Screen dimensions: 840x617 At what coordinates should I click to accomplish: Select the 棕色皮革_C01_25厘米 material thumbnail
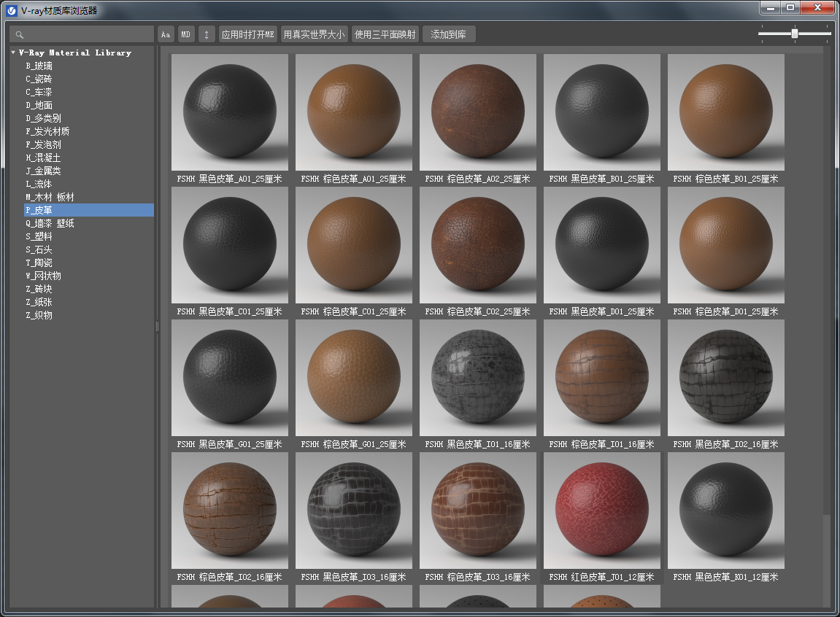354,245
